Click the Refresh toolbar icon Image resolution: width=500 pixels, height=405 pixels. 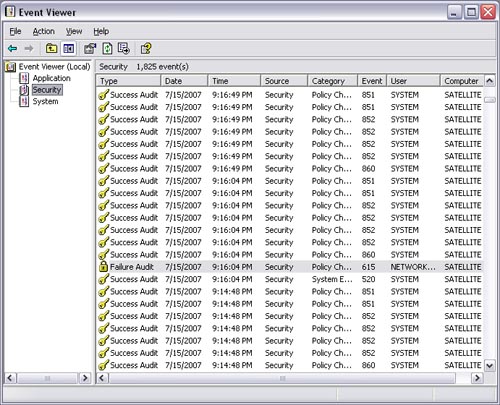point(107,49)
